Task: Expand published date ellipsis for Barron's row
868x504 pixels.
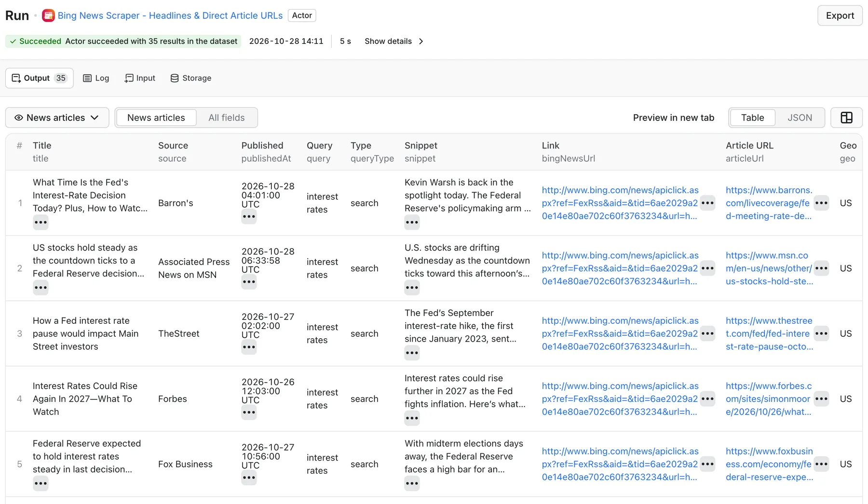Action: tap(249, 217)
